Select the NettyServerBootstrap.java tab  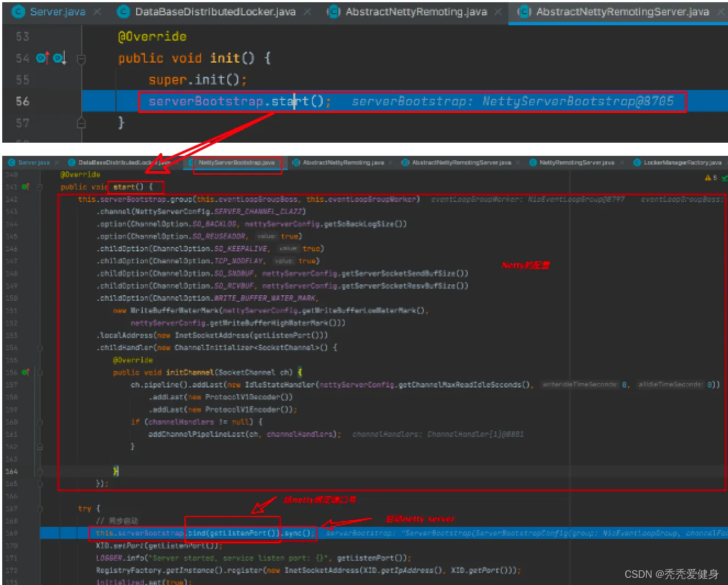click(237, 162)
